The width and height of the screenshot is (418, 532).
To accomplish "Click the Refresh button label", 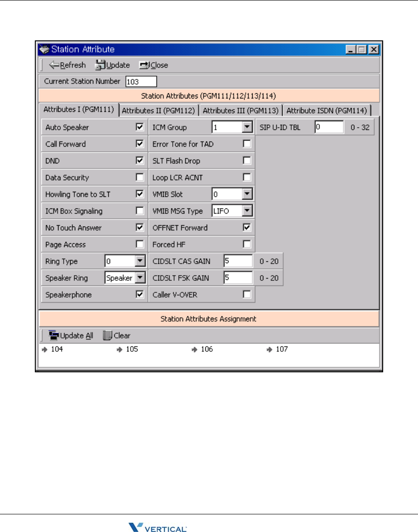I will (73, 65).
